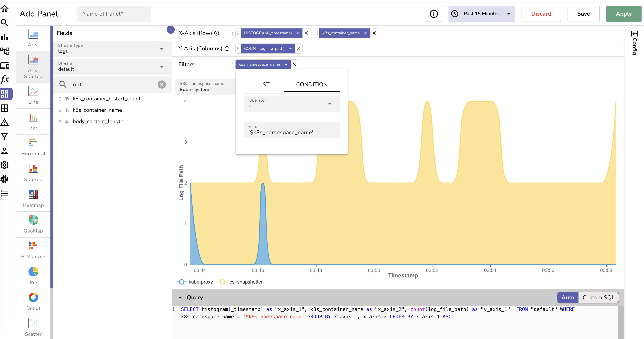Click the filter Value input field
Viewport: 644px width, 339px height.
click(x=291, y=130)
